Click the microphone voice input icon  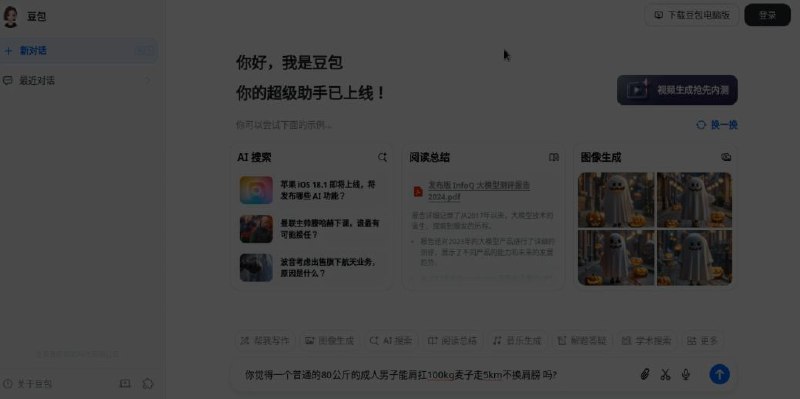tap(686, 375)
